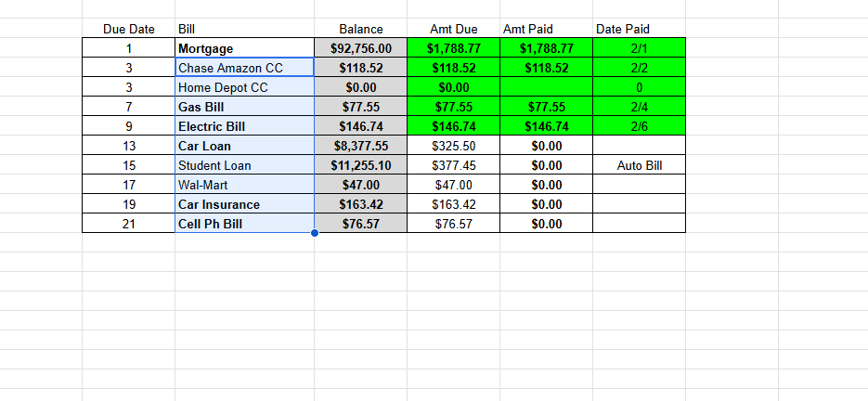Click Cell Ph Bill's Amt Paid $0.00 cell
Screen dimensions: 868x401
pos(547,224)
